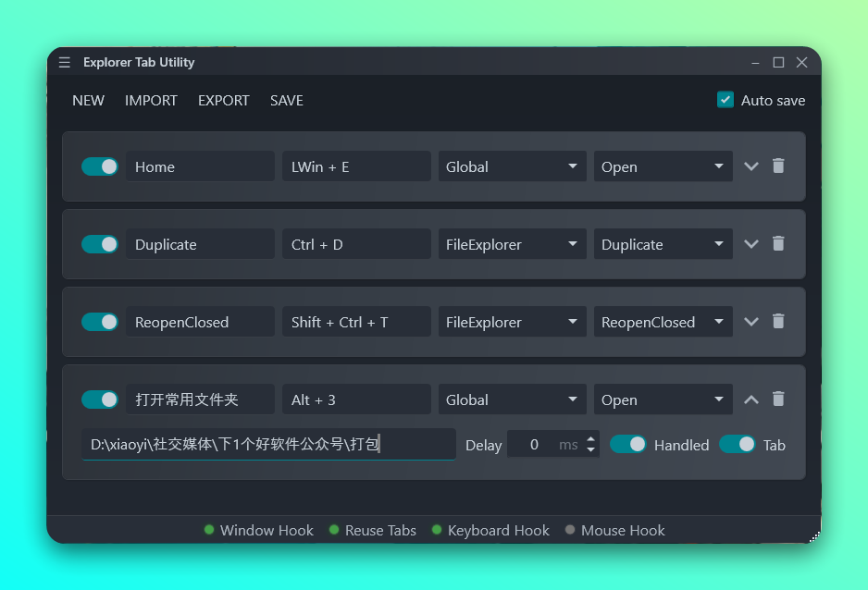This screenshot has width=868, height=590.
Task: Click the Mouse Hook status indicator
Action: [x=614, y=530]
